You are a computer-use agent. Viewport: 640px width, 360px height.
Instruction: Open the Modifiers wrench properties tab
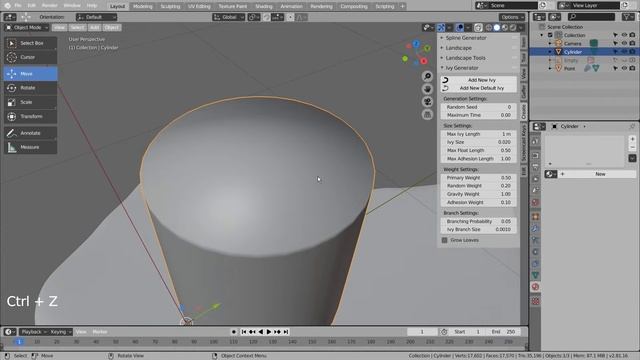(536, 229)
